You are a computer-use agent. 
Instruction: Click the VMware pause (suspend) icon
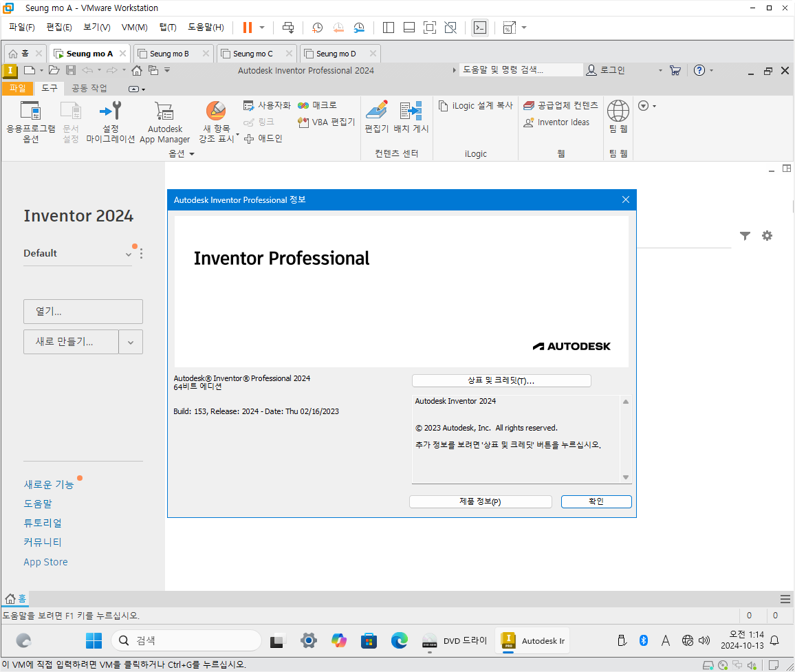pos(248,28)
